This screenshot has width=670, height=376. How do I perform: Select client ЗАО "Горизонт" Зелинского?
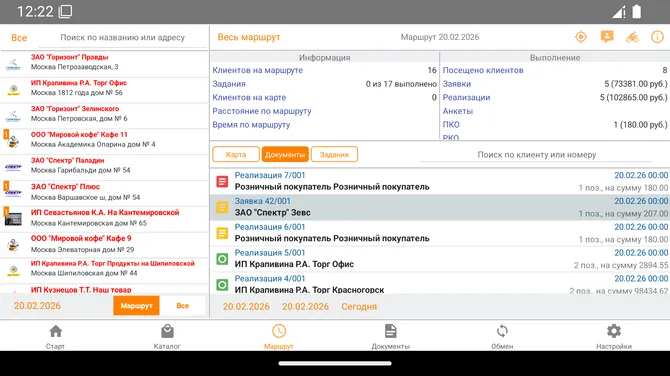coord(105,115)
